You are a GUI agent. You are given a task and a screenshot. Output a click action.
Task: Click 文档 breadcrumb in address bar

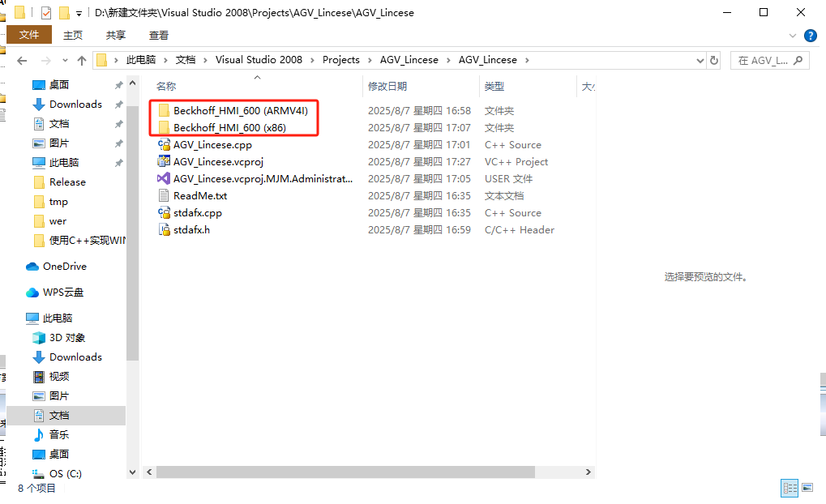pos(186,60)
